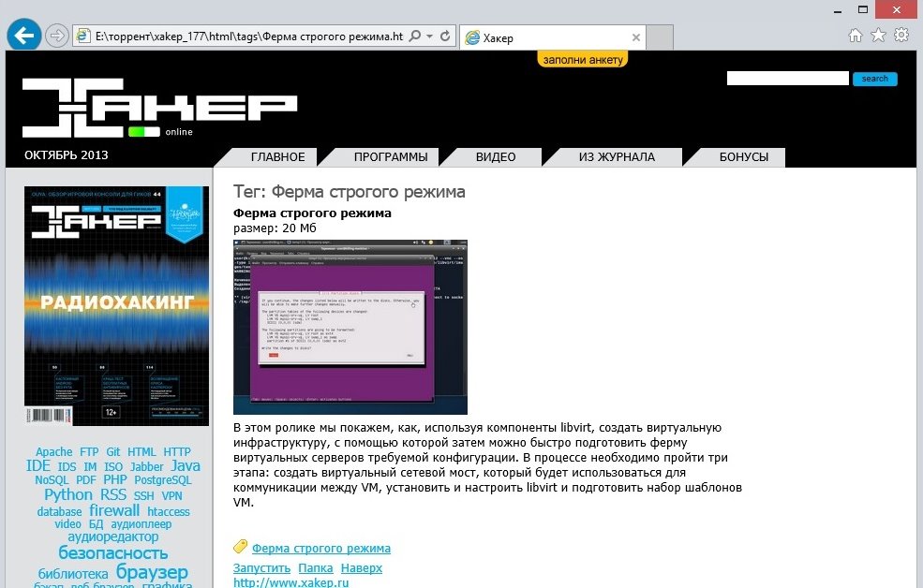Screen dimensions: 923x588
Task: Open the IM tag
Action: coord(90,467)
